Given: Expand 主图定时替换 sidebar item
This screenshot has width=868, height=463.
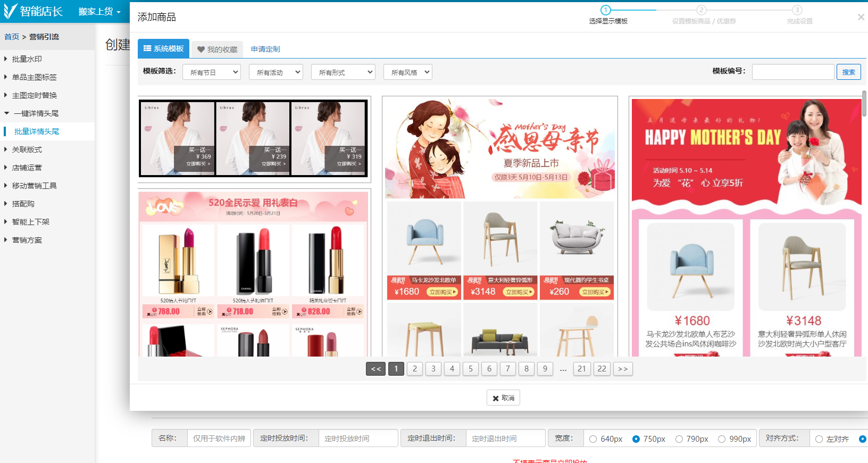Looking at the screenshot, I should tap(34, 95).
